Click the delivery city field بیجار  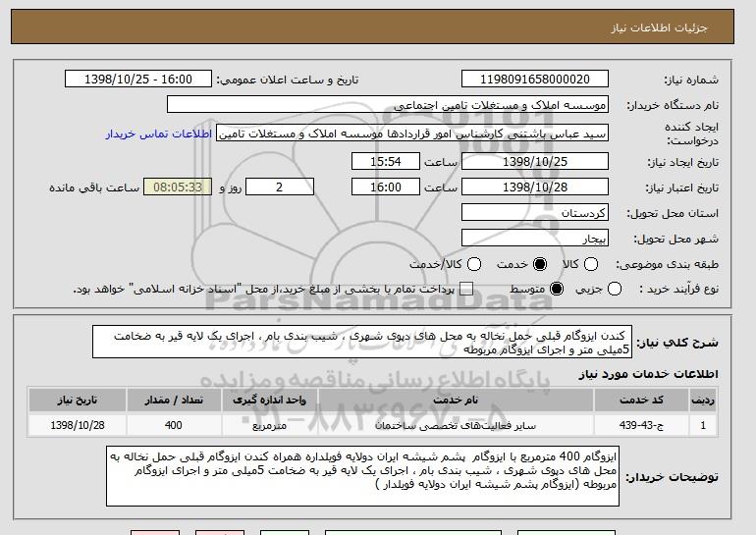click(x=535, y=239)
